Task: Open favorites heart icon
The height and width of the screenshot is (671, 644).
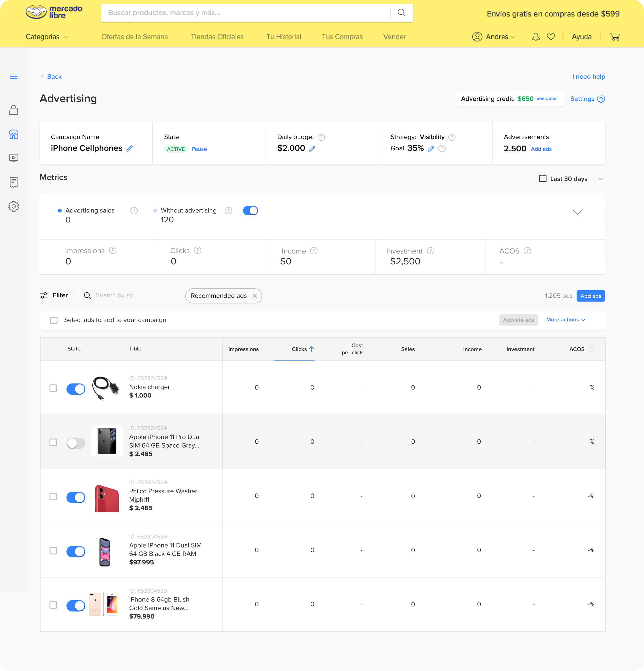Action: click(551, 37)
